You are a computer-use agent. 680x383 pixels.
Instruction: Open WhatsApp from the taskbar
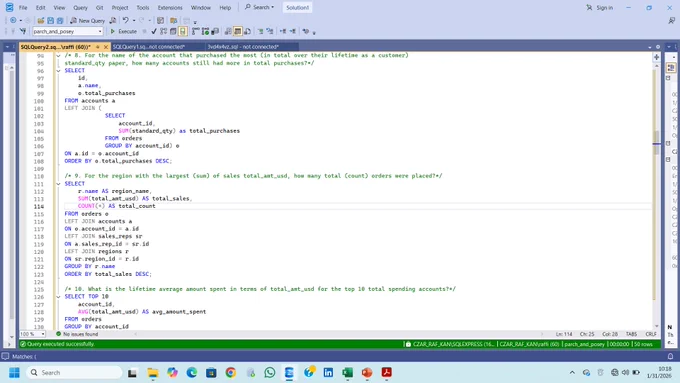[270, 373]
